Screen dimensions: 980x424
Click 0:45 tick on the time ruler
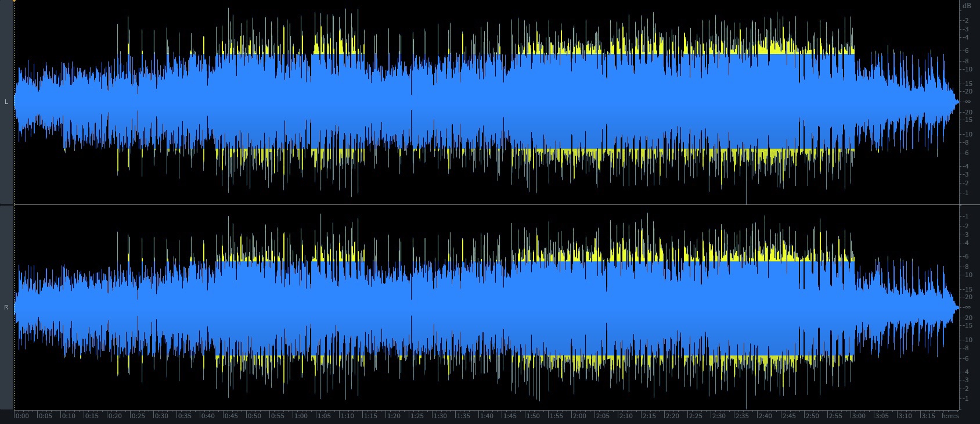pyautogui.click(x=231, y=416)
